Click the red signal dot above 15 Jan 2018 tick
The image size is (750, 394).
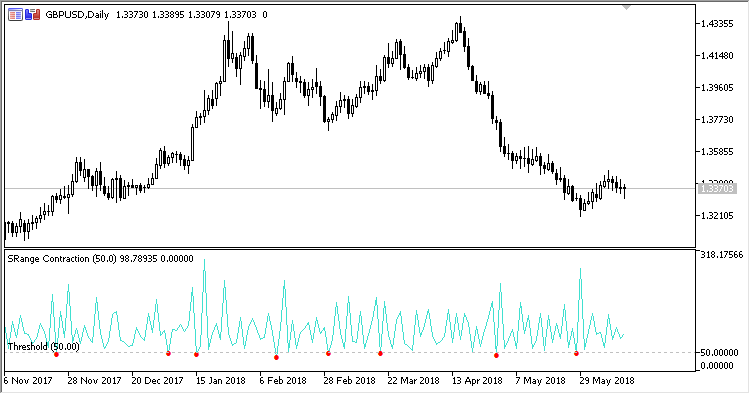pyautogui.click(x=196, y=354)
